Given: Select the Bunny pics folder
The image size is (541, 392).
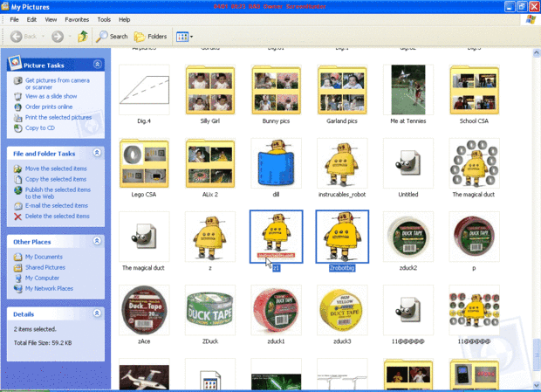Looking at the screenshot, I should click(x=276, y=90).
